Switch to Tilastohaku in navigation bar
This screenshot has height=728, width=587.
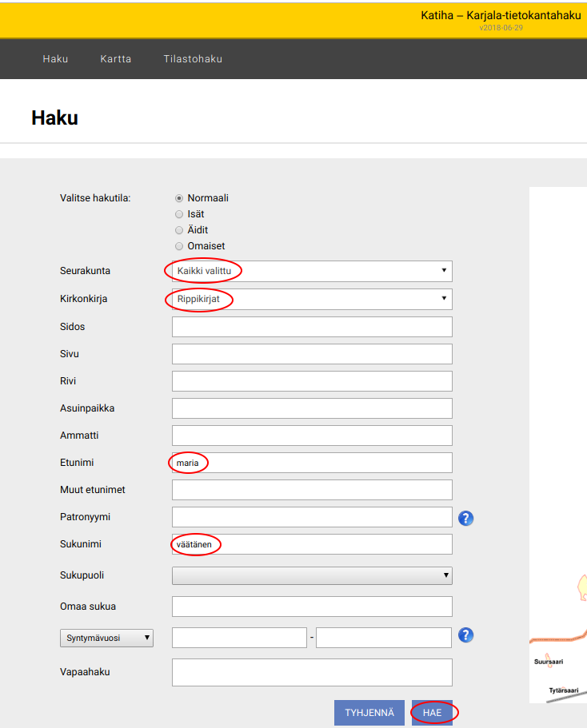pos(193,59)
